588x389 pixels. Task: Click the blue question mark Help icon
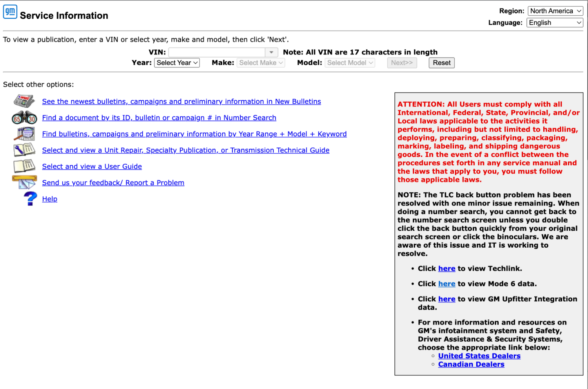[30, 199]
